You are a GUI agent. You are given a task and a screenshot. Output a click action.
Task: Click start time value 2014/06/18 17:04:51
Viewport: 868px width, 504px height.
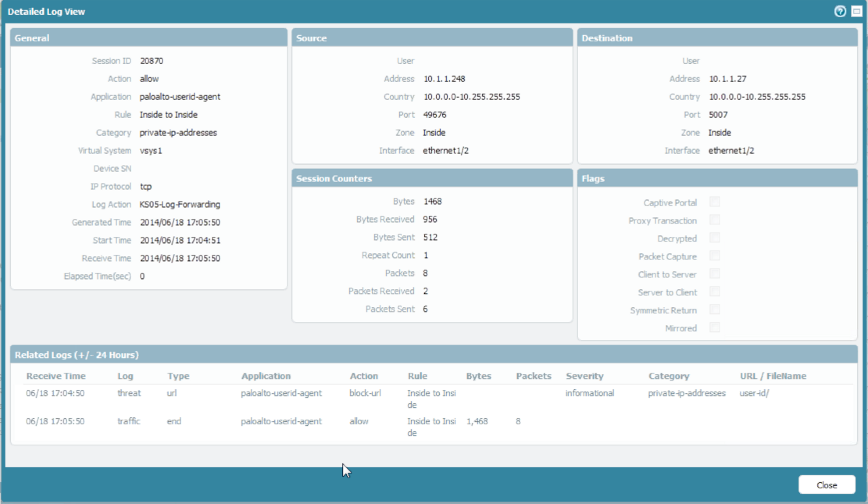coord(180,240)
